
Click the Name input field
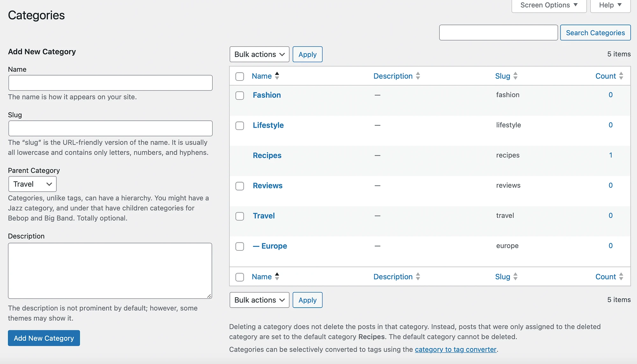(110, 82)
